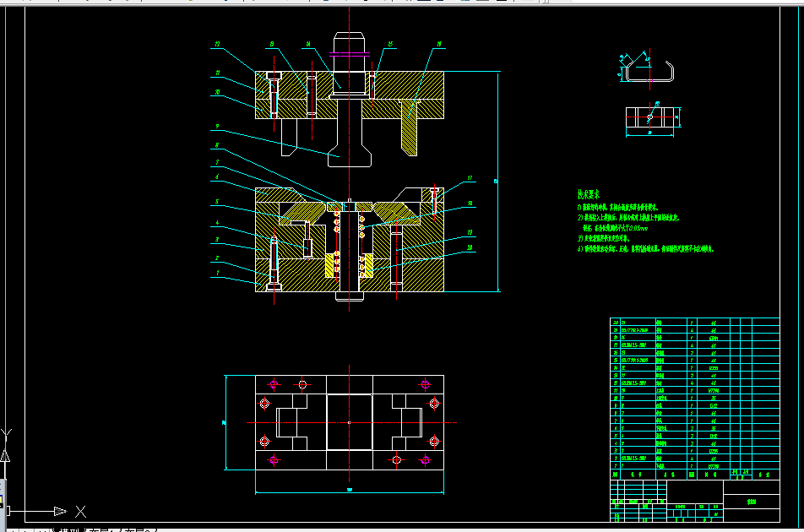The image size is (804, 532).
Task: Select the bottom ejector pin below lower die
Action: click(349, 296)
